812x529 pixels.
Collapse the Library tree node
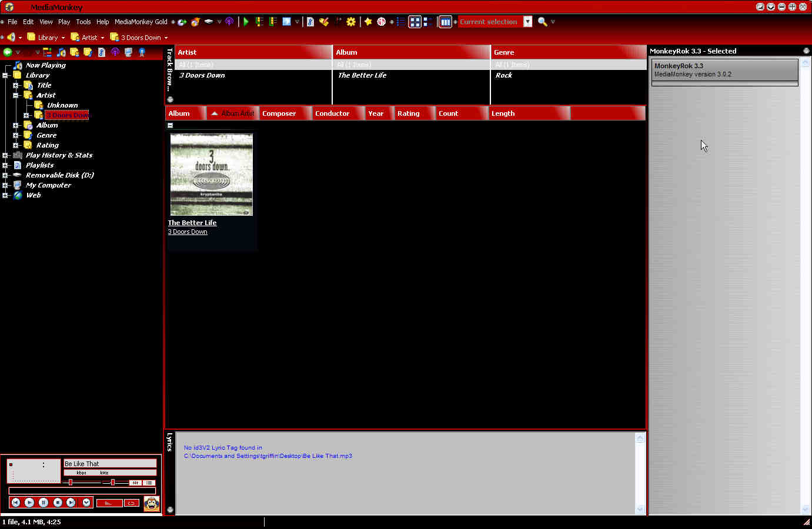pyautogui.click(x=5, y=75)
